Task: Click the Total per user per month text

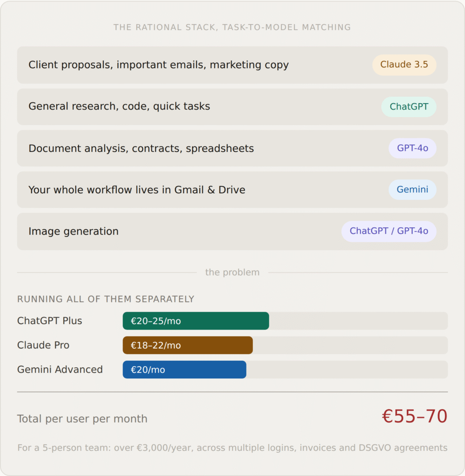Action: (82, 419)
